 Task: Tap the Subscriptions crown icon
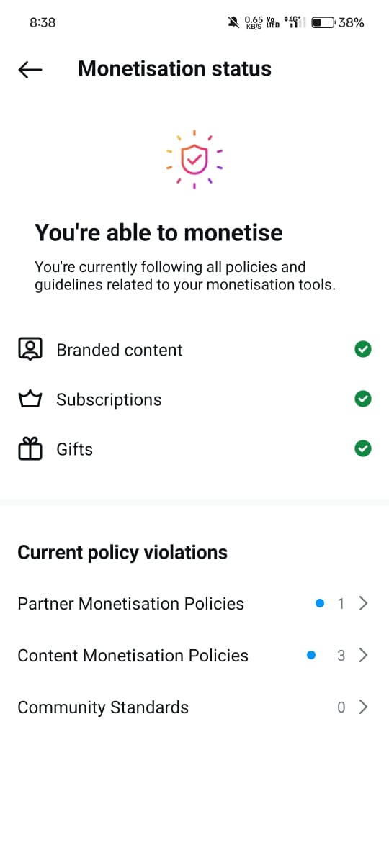point(30,399)
